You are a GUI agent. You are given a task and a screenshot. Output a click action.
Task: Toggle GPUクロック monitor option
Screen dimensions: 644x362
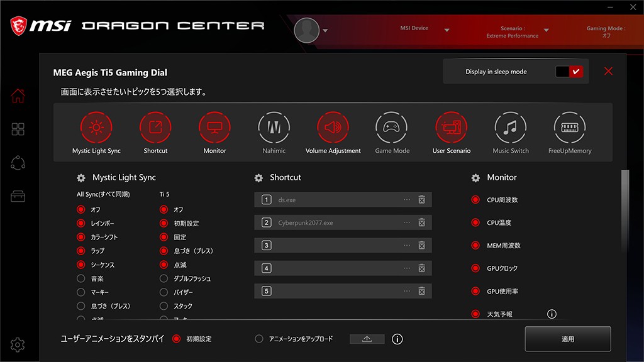(475, 268)
